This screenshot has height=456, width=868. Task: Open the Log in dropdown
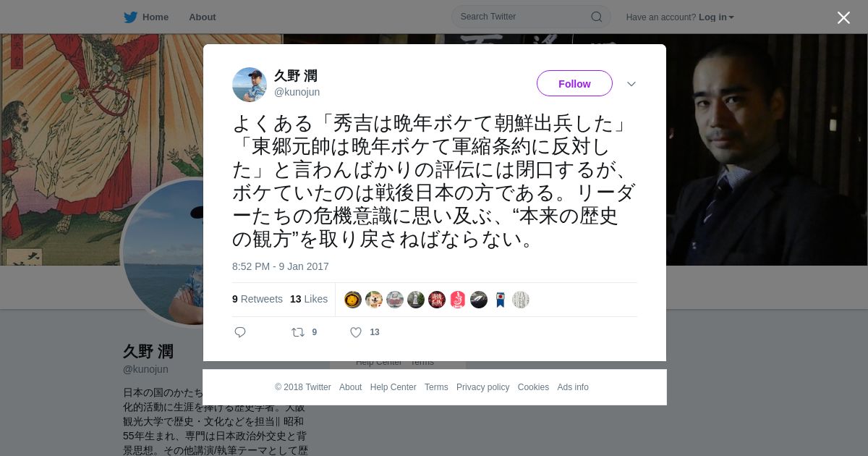pos(716,17)
